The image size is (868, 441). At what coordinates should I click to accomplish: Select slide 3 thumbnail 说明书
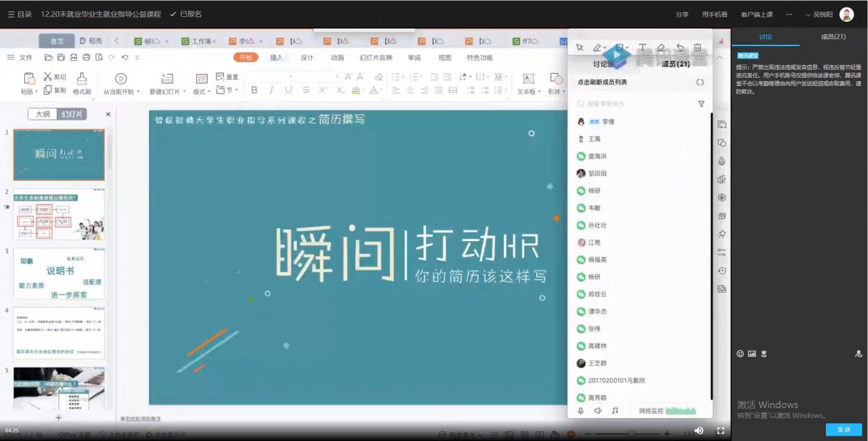(x=59, y=273)
